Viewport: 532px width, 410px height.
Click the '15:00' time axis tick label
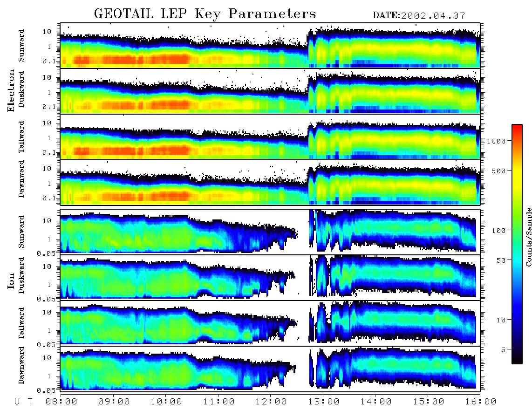pyautogui.click(x=429, y=402)
